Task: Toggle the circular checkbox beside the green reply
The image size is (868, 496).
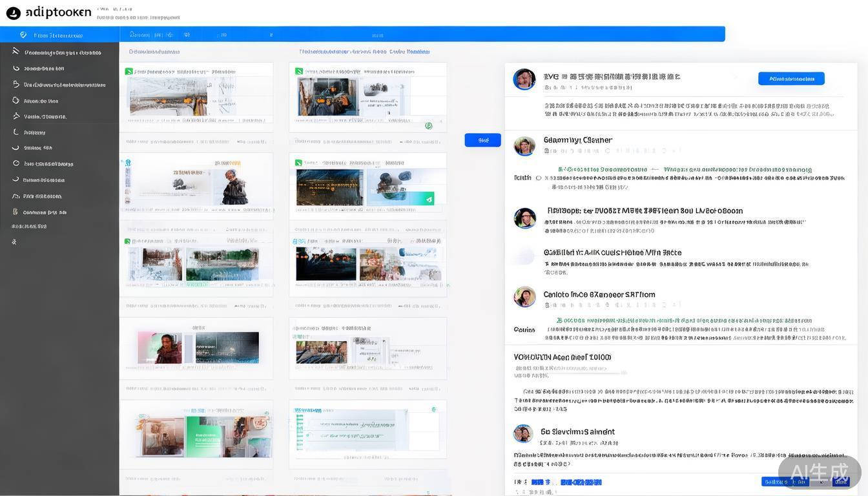Action: pos(539,177)
